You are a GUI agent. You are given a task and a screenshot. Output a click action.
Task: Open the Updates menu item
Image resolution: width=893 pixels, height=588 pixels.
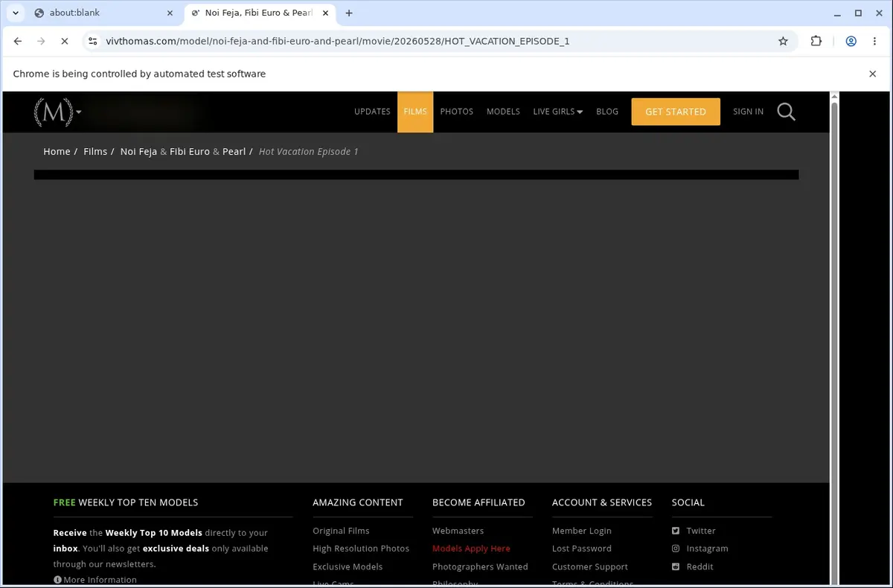pyautogui.click(x=372, y=112)
